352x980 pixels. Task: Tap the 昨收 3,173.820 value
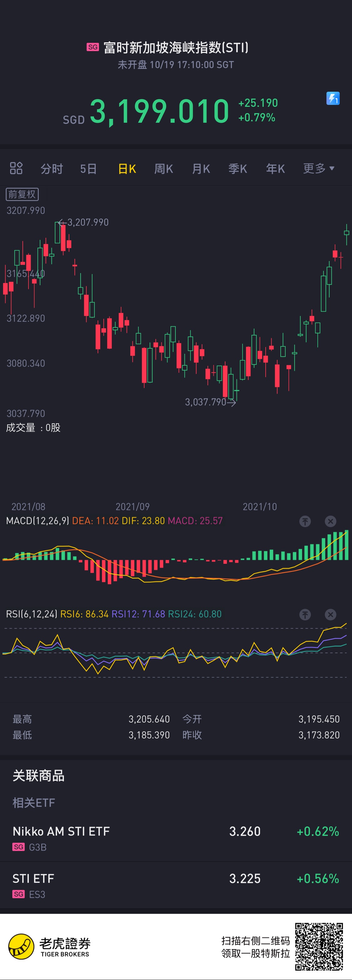(319, 735)
